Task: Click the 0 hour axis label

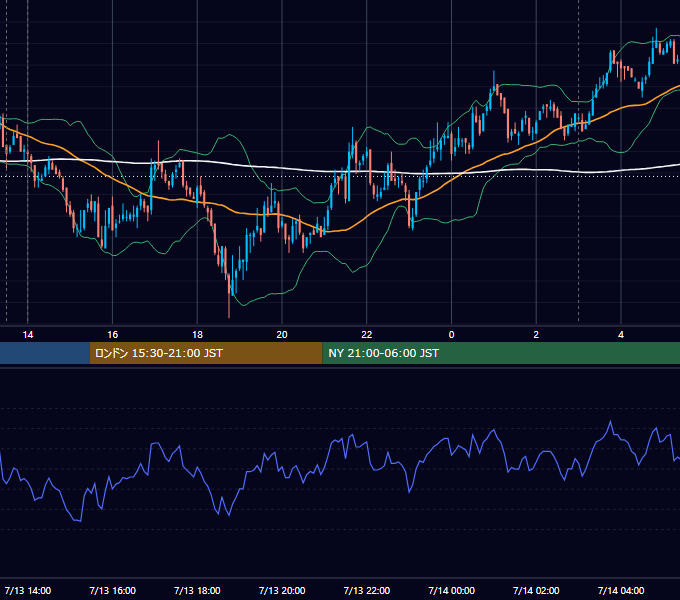Action: coord(451,335)
